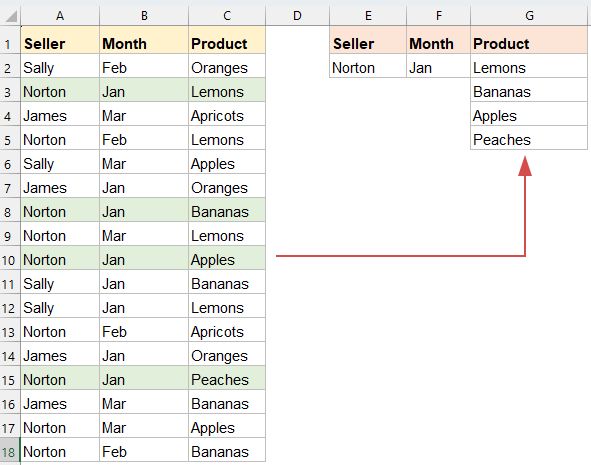Image resolution: width=591 pixels, height=465 pixels.
Task: Select row 18 header
Action: click(10, 452)
